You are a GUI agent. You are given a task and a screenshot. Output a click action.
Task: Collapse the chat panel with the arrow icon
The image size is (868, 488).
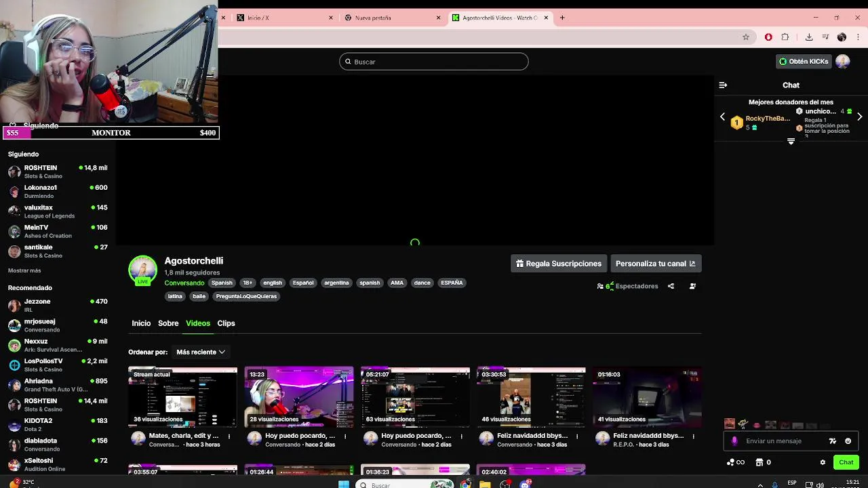coord(723,85)
